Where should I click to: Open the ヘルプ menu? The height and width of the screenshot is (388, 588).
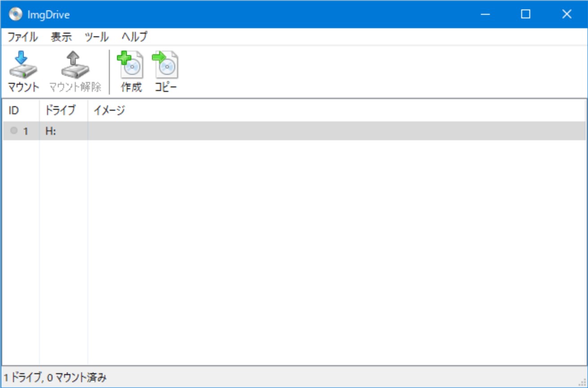point(134,37)
